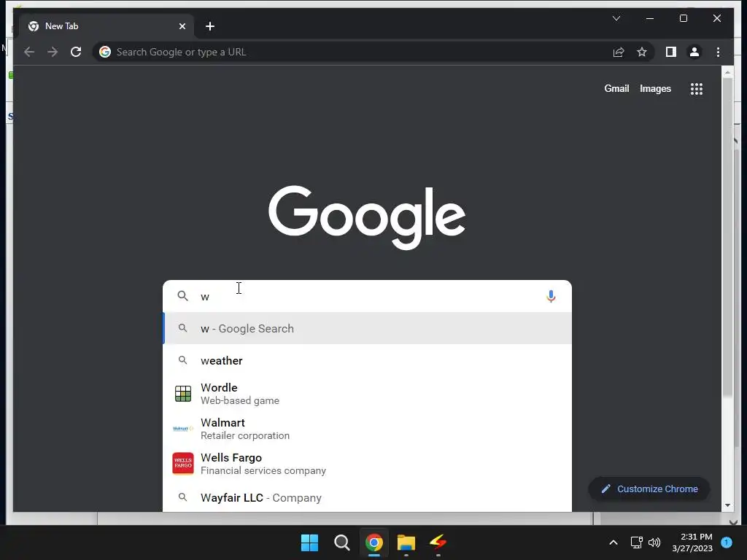
Task: Click the Wordle grid thumbnail
Action: click(x=183, y=394)
